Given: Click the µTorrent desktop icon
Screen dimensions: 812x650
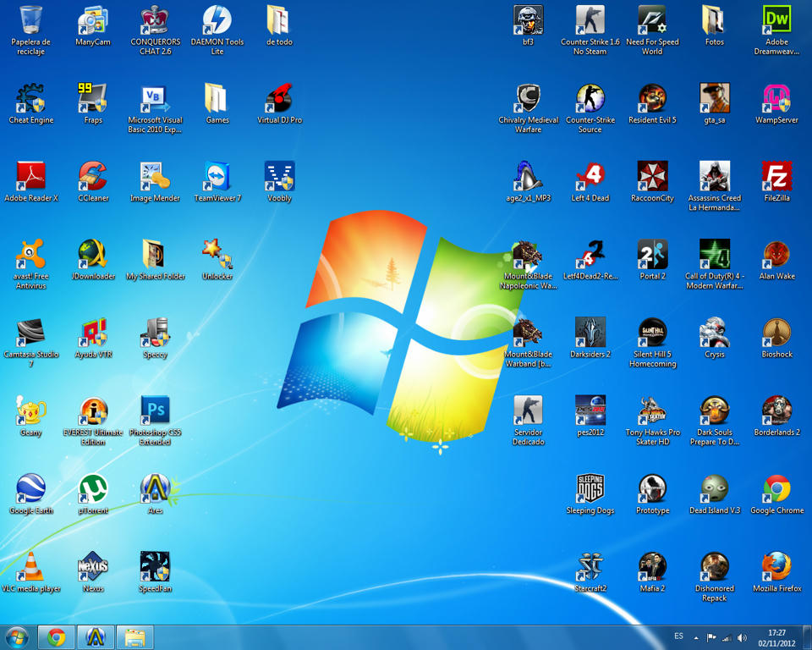Looking at the screenshot, I should (x=93, y=489).
